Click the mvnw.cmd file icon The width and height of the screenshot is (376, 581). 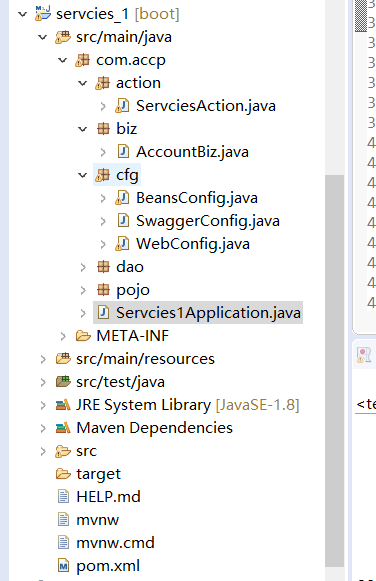click(x=63, y=543)
